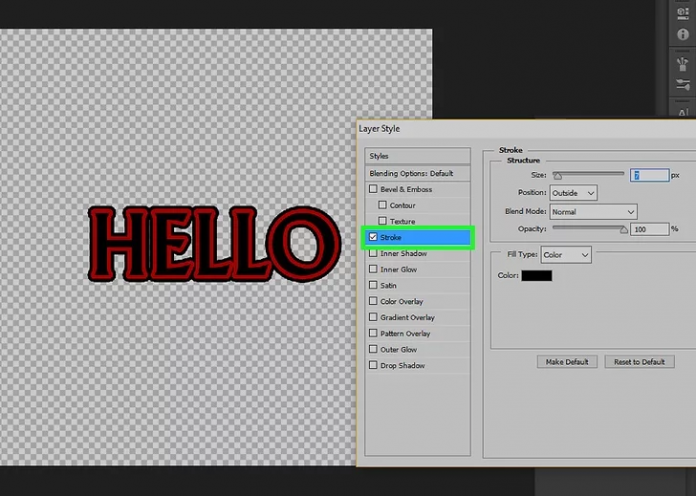Click the stroke Size pixel field

point(649,175)
